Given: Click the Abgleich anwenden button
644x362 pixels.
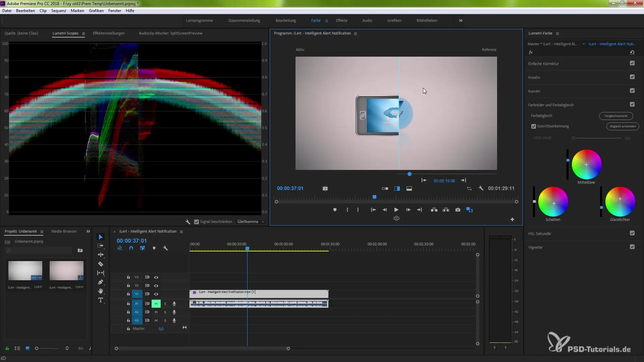Looking at the screenshot, I should (623, 126).
